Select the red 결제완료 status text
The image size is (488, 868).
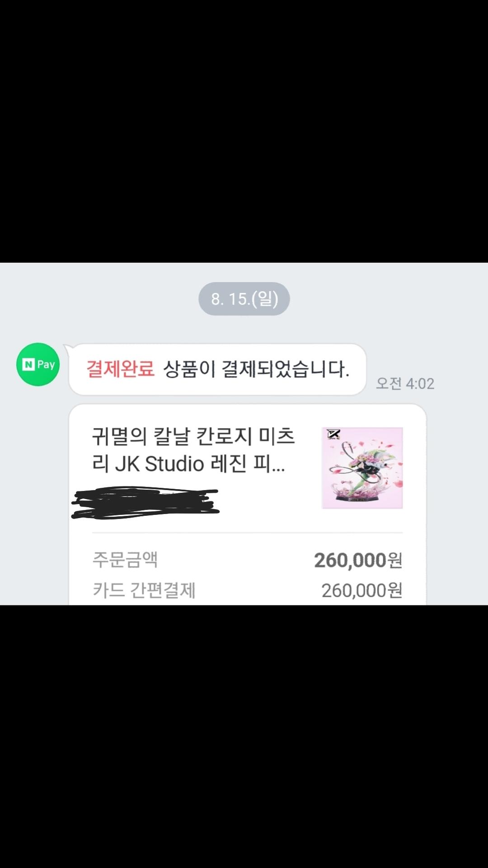click(x=120, y=369)
